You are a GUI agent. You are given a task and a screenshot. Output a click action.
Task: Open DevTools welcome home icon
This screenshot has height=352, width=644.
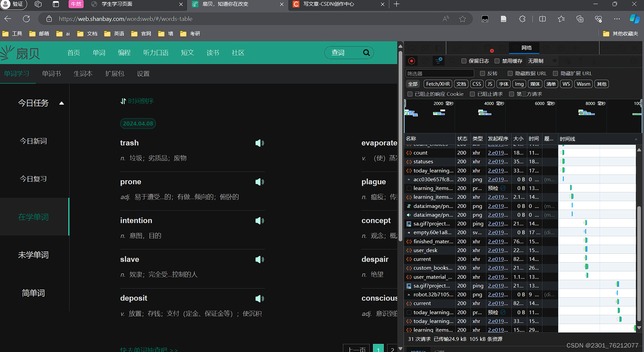coord(457,48)
